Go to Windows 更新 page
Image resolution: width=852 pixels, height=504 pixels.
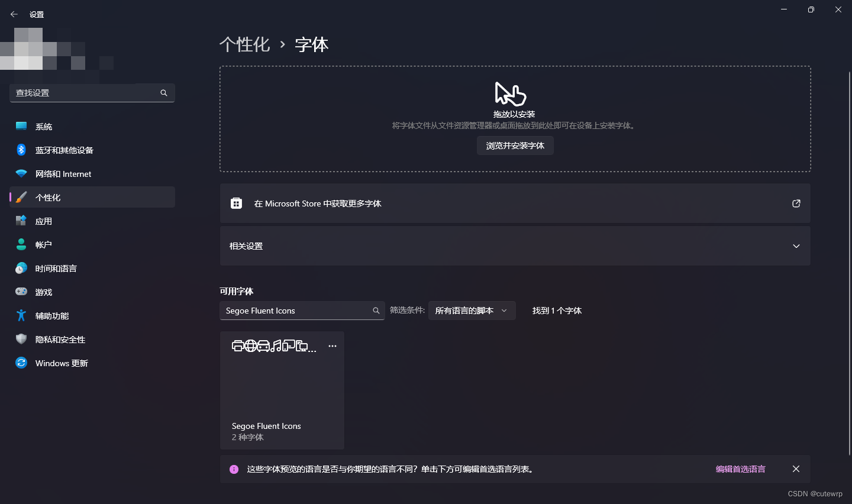coord(92,363)
